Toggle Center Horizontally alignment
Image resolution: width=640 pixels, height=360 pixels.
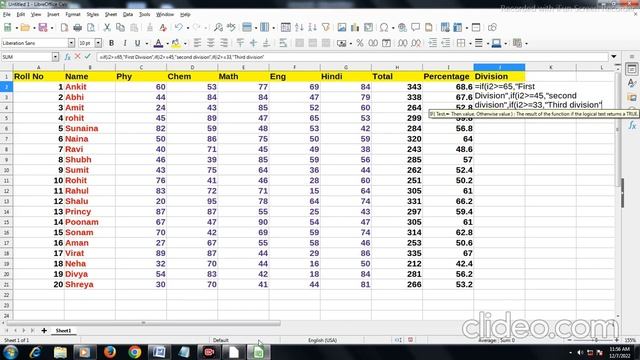tap(211, 43)
